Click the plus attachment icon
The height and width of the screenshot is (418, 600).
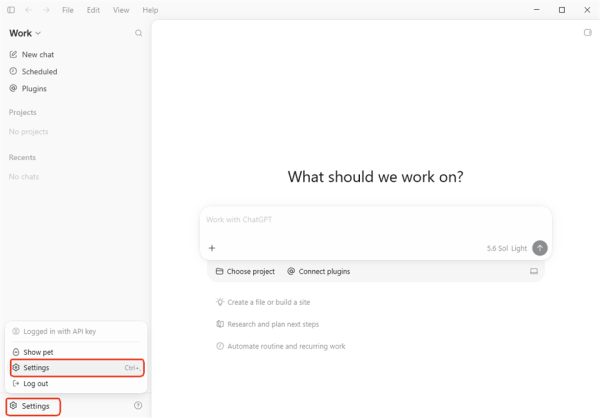[x=212, y=248]
